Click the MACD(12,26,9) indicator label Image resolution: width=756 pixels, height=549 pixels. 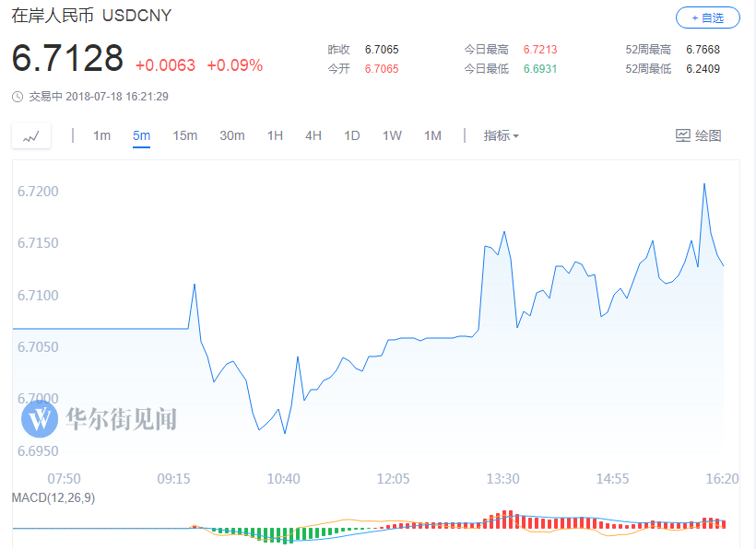53,497
